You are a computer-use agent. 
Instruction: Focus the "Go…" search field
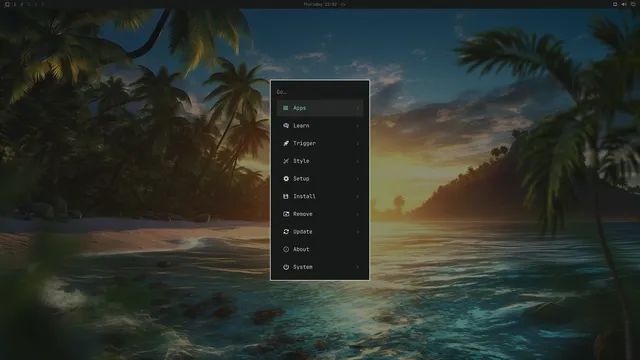click(320, 92)
